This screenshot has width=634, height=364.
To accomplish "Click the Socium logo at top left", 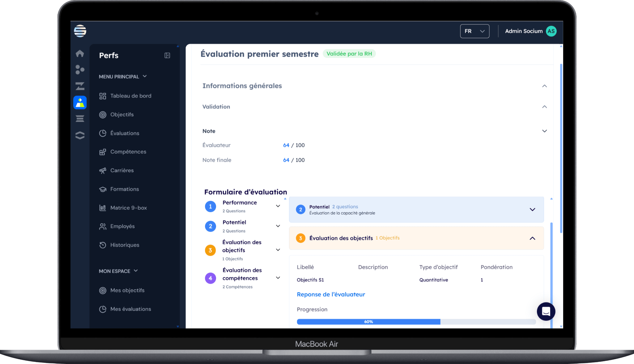I will [80, 31].
